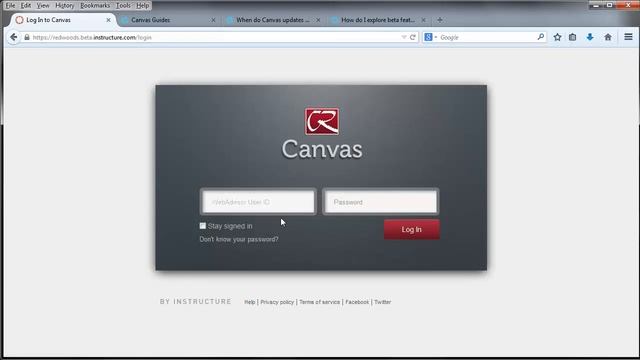
Task: Click Don't know your password link
Action: tap(239, 239)
